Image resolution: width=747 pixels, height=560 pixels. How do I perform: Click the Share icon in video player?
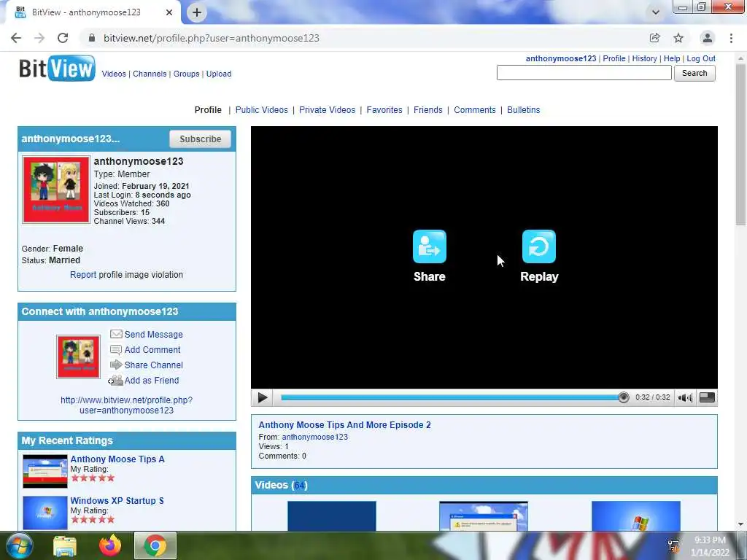(429, 246)
